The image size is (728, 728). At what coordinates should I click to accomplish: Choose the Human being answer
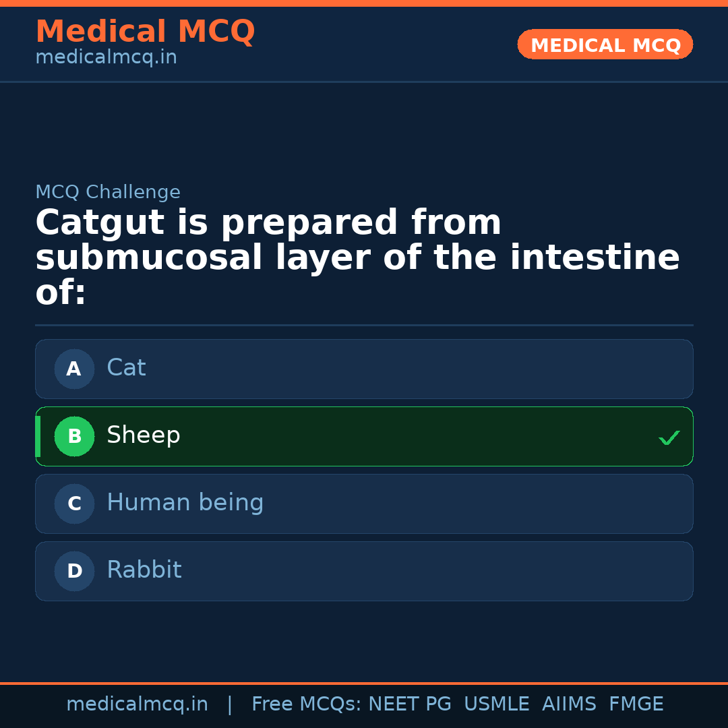coord(364,504)
